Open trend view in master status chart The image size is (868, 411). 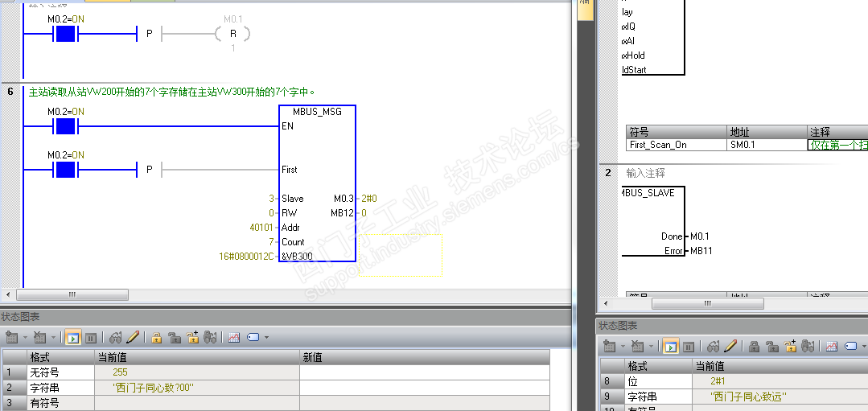[233, 337]
